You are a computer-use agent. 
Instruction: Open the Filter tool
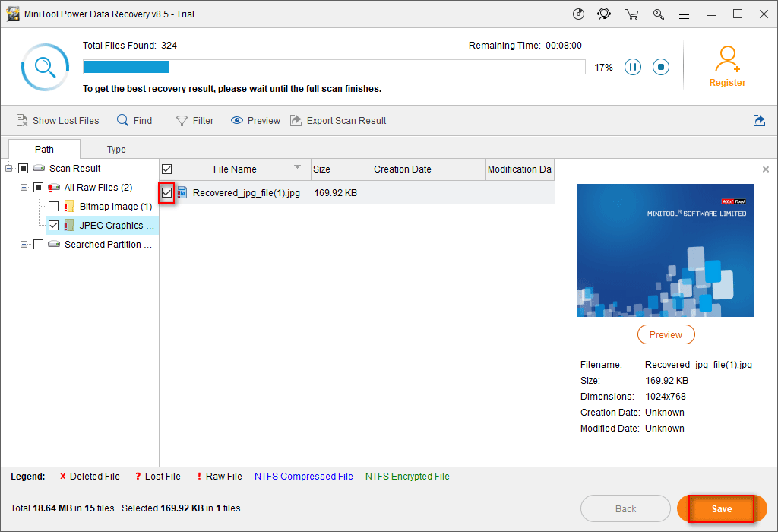click(195, 121)
